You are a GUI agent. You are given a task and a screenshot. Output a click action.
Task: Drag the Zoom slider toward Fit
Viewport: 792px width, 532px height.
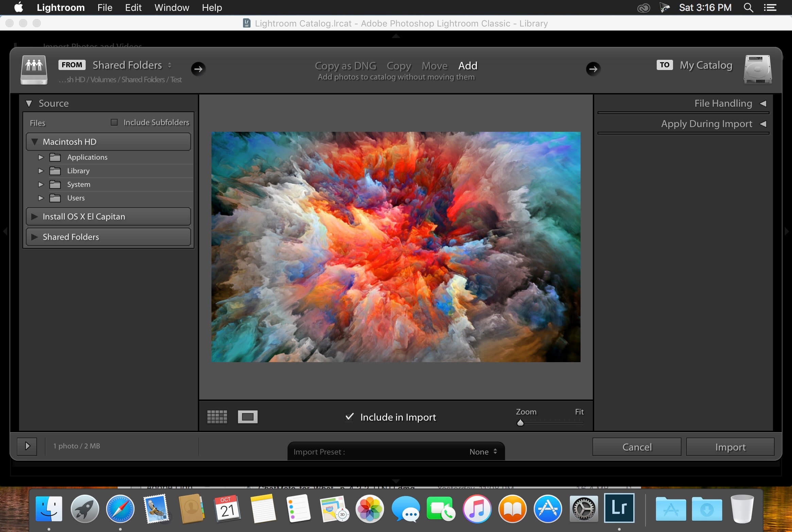519,422
